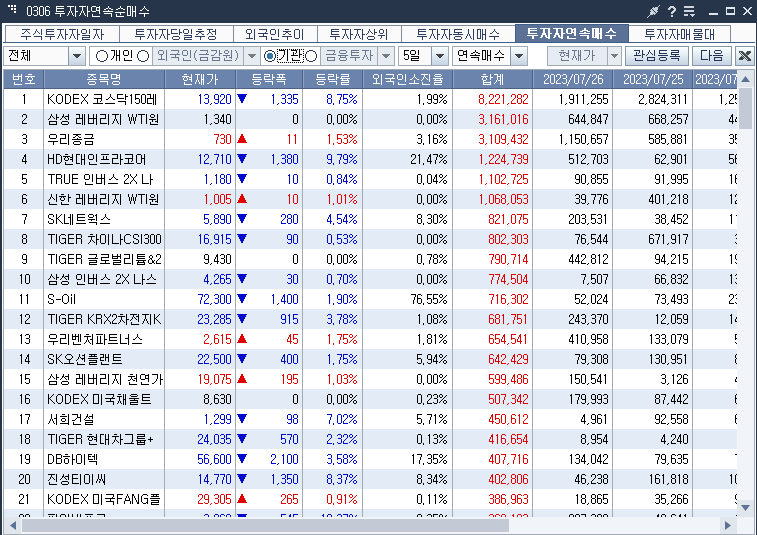Viewport: 757px width, 535px height.
Task: Maximize the 투자자연속순매수 window
Action: pos(730,11)
